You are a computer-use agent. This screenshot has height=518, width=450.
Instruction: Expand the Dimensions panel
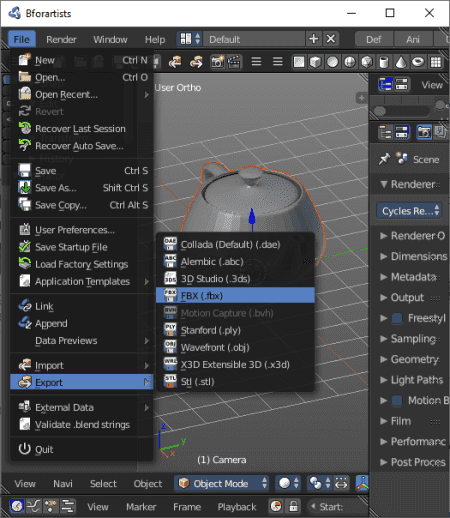pyautogui.click(x=414, y=256)
